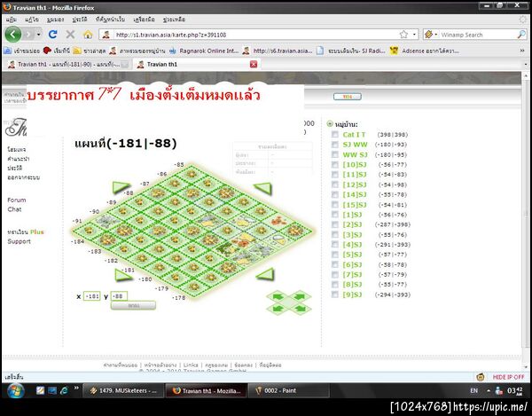Viewport: 532px width, 416px height.
Task: Click the y coordinate input field
Action: pos(119,296)
